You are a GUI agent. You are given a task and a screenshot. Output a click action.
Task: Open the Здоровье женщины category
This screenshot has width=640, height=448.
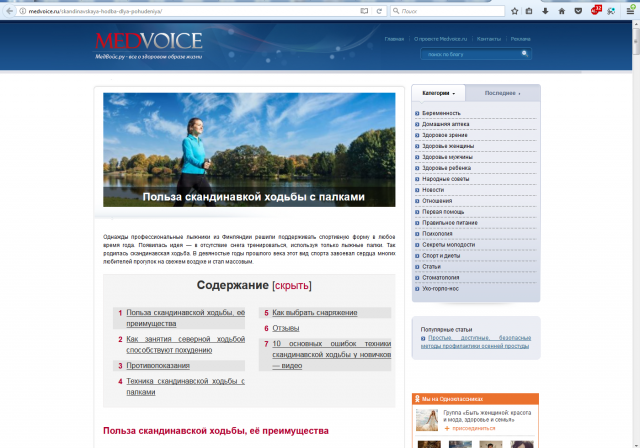click(x=448, y=146)
